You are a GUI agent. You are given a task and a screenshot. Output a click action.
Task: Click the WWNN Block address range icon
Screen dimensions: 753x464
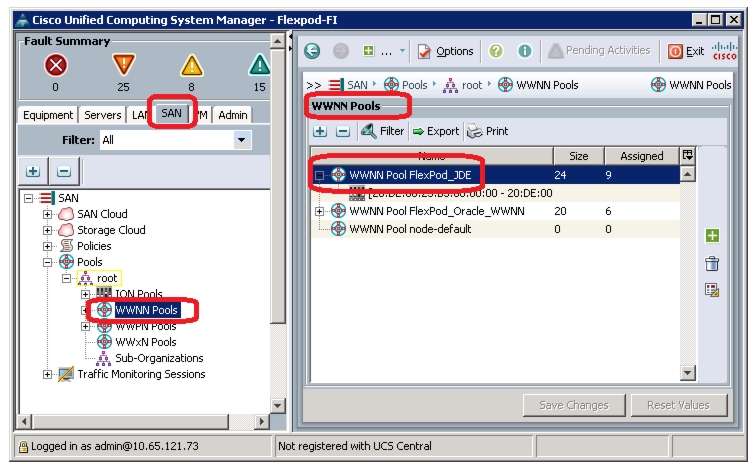[x=356, y=193]
